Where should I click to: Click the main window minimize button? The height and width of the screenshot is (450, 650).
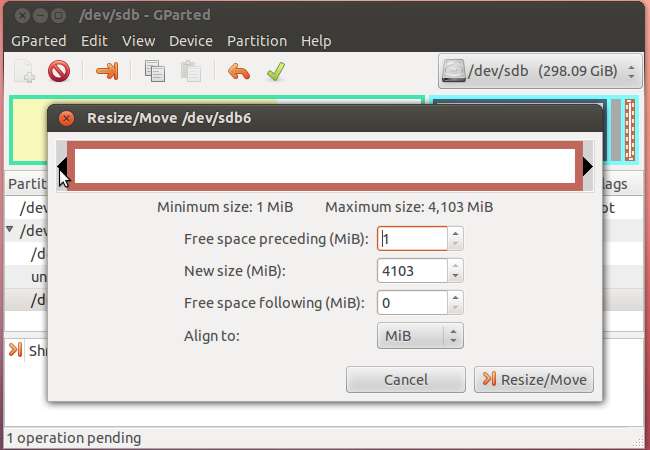point(40,16)
